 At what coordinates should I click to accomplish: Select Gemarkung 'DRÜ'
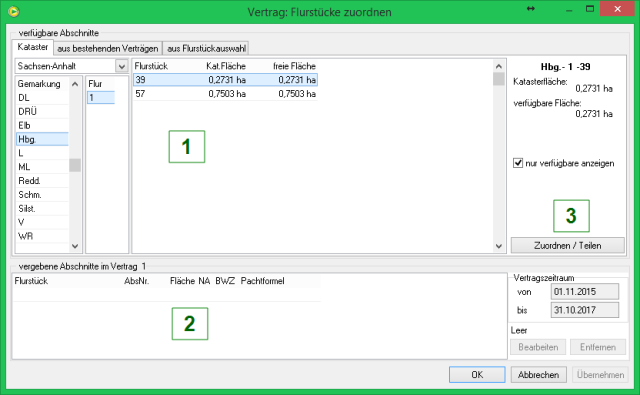tap(42, 112)
